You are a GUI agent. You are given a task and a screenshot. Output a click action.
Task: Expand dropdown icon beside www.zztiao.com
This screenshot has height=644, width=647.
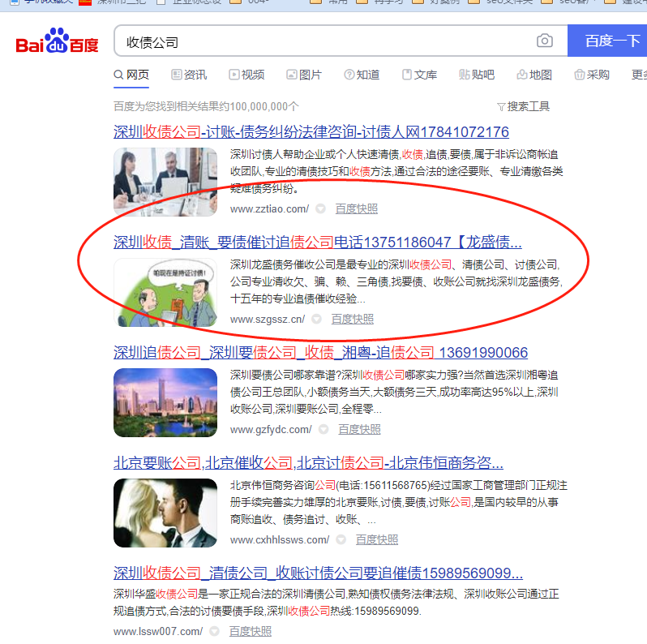point(320,209)
